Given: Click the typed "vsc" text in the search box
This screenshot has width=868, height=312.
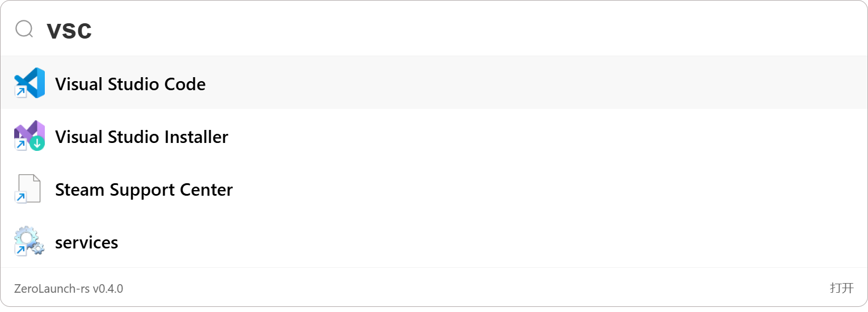Looking at the screenshot, I should [69, 30].
